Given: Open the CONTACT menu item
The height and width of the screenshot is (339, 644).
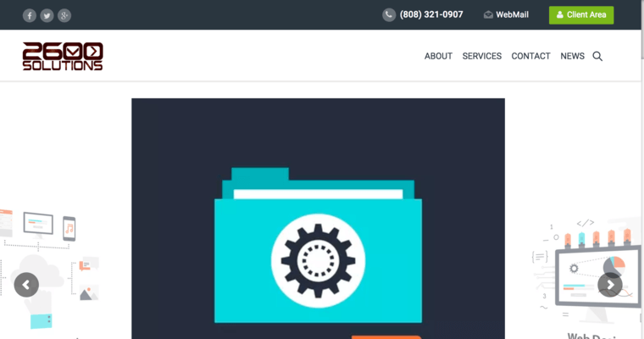Looking at the screenshot, I should (x=530, y=56).
